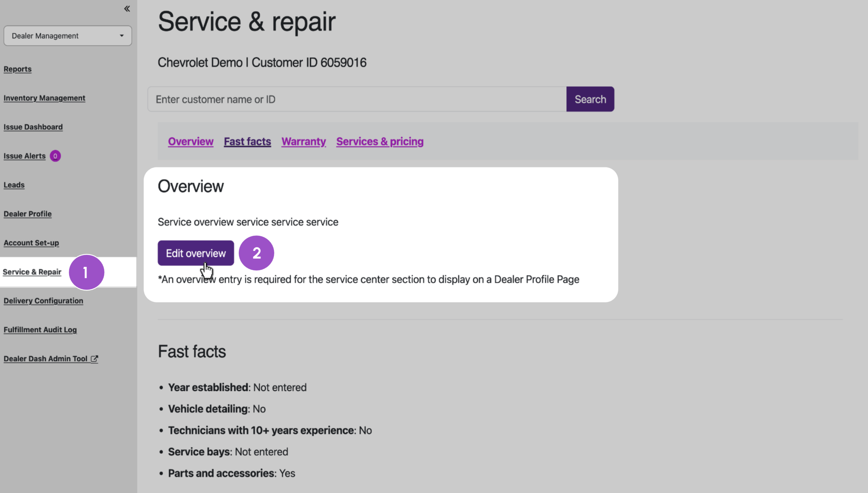The width and height of the screenshot is (868, 493).
Task: Click the purple step 1 circle marker
Action: tap(86, 272)
